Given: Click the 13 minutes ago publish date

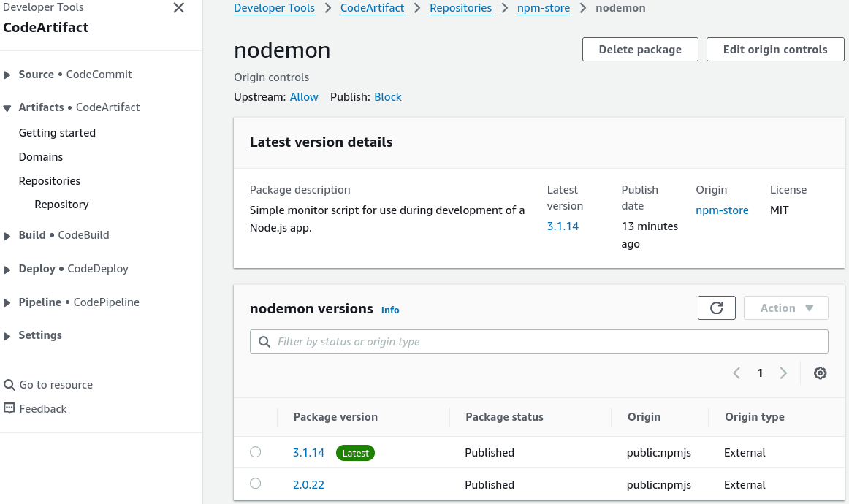Looking at the screenshot, I should tap(650, 235).
